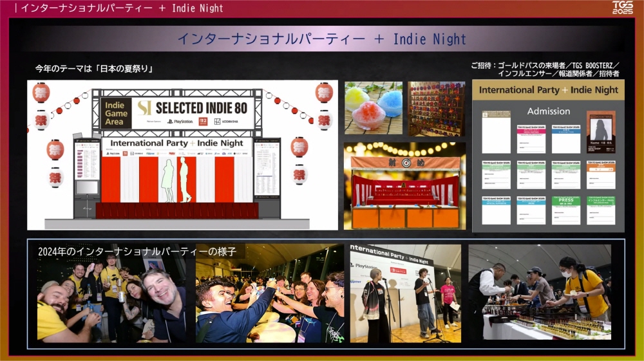
Task: Click the orange-header admission badge
Action: tap(601, 175)
